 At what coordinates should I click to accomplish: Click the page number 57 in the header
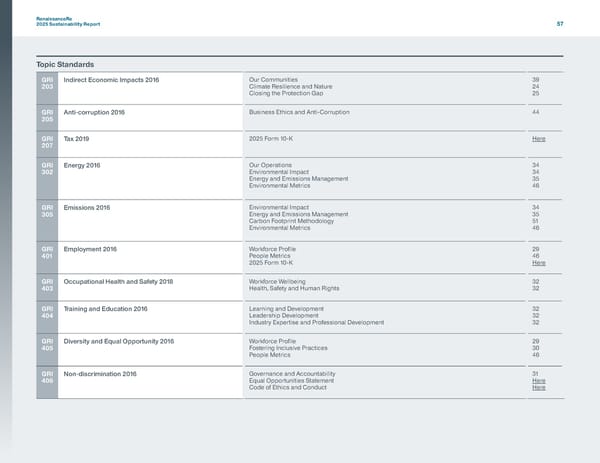(560, 24)
